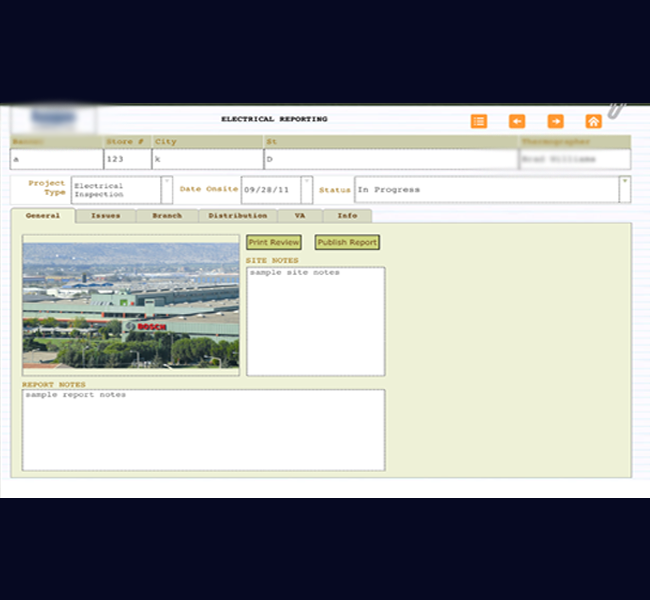This screenshot has width=650, height=600.
Task: Open the Info tab
Action: [x=347, y=216]
